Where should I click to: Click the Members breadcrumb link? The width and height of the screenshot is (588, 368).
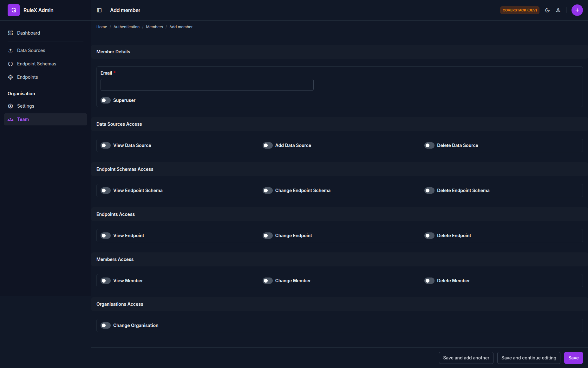click(x=154, y=27)
